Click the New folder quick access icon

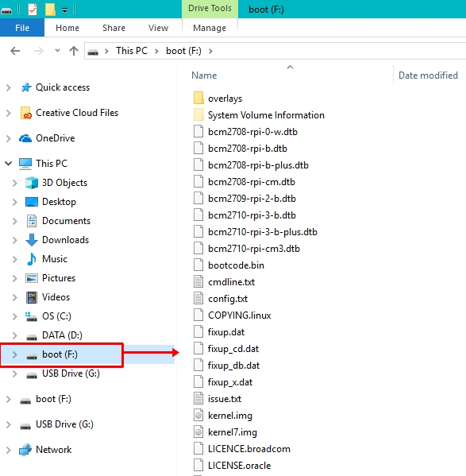[x=50, y=10]
